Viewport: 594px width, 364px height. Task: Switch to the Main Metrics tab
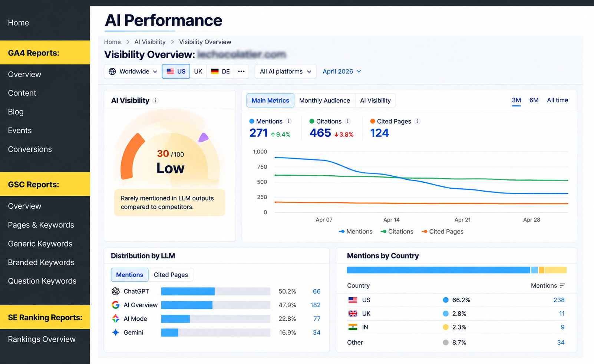pos(270,100)
